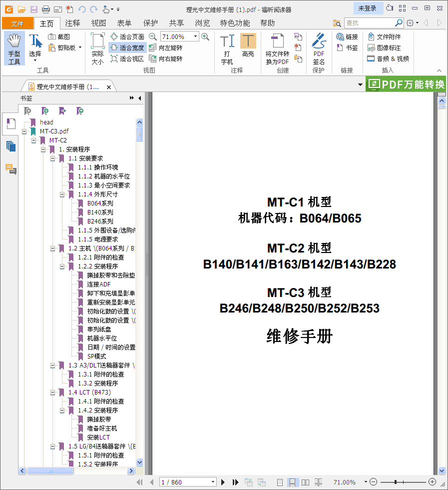Choose Fit Width (适合宽度)
The width and height of the screenshot is (448, 490).
click(x=127, y=48)
